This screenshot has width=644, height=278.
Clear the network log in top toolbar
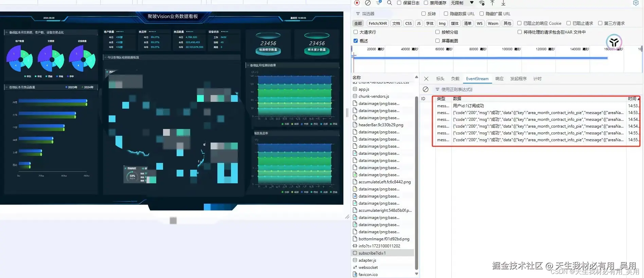368,3
